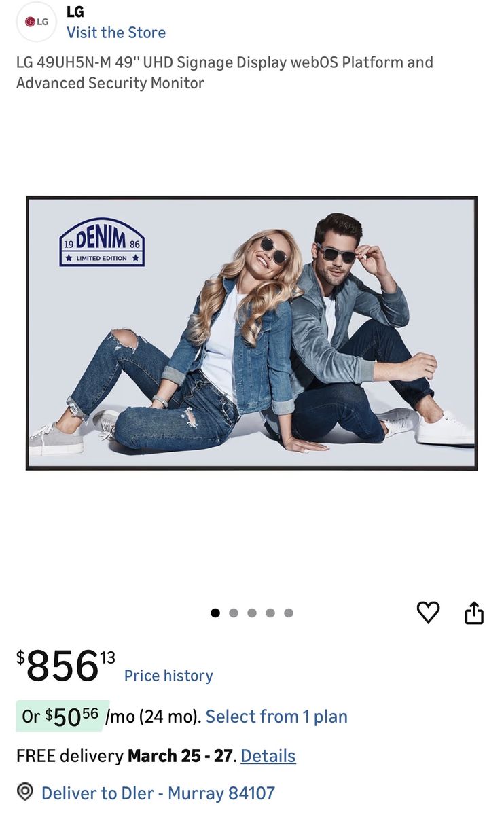The height and width of the screenshot is (815, 504).
Task: Tap the location pin icon
Action: click(x=25, y=792)
